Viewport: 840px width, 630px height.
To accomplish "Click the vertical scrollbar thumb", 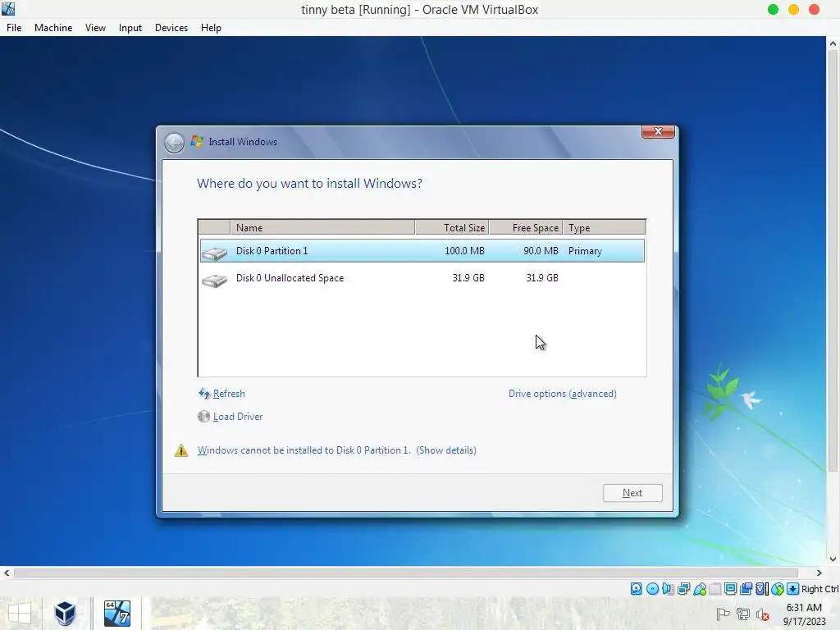I will pyautogui.click(x=833, y=262).
